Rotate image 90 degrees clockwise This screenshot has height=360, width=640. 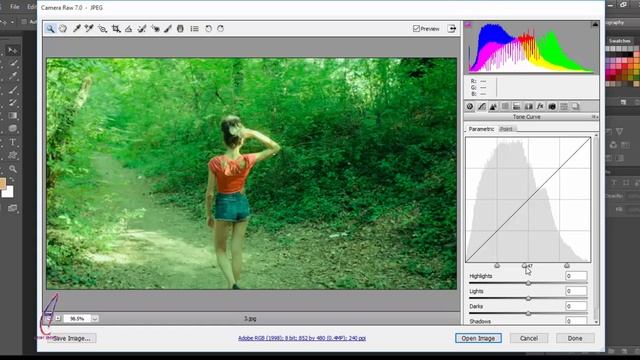pyautogui.click(x=220, y=29)
